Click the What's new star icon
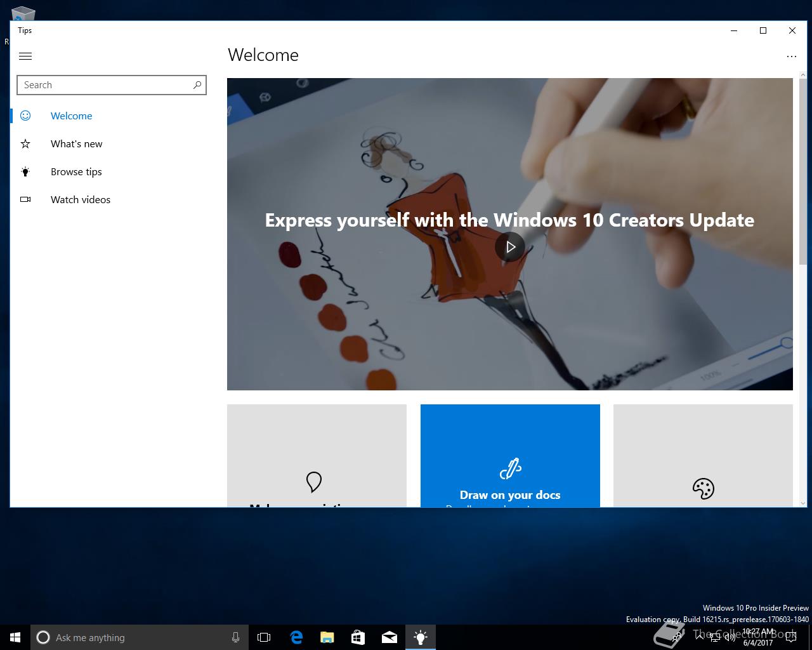812x650 pixels. [25, 143]
